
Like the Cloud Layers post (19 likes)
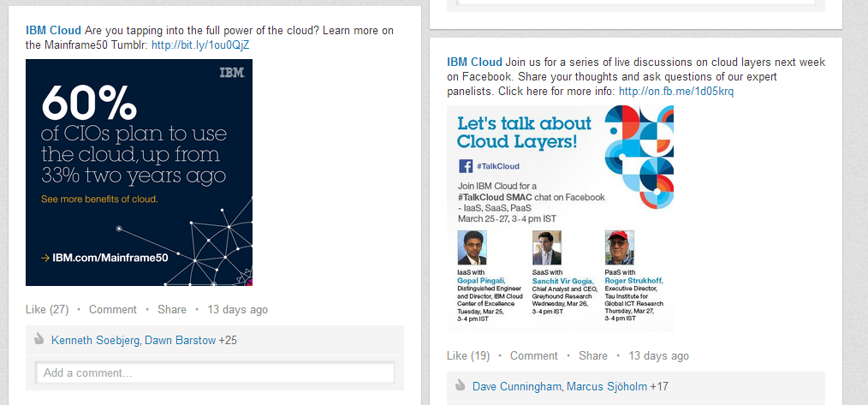[x=457, y=356]
